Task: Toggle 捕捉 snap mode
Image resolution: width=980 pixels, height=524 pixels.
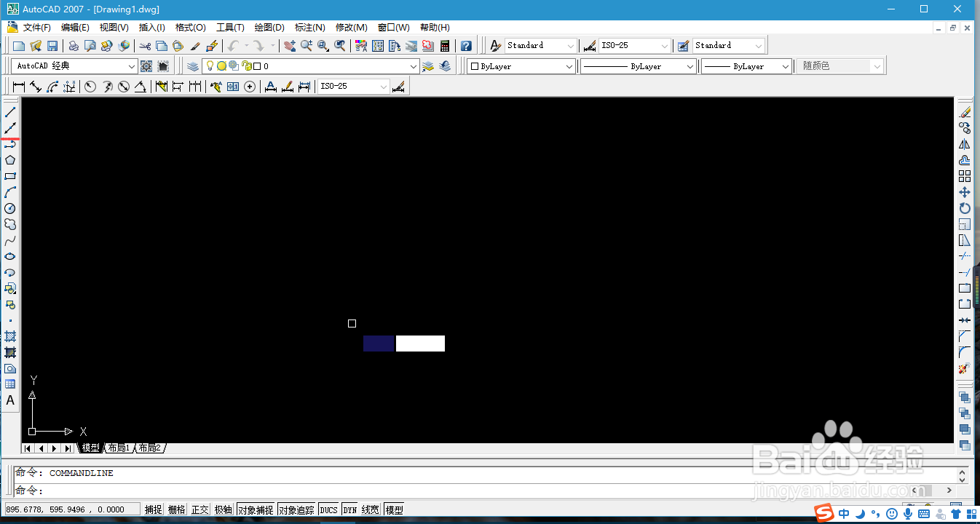Action: click(x=154, y=509)
